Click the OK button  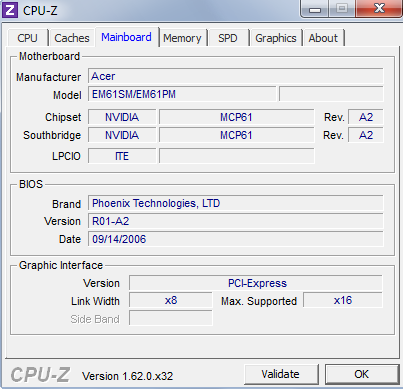tap(362, 374)
